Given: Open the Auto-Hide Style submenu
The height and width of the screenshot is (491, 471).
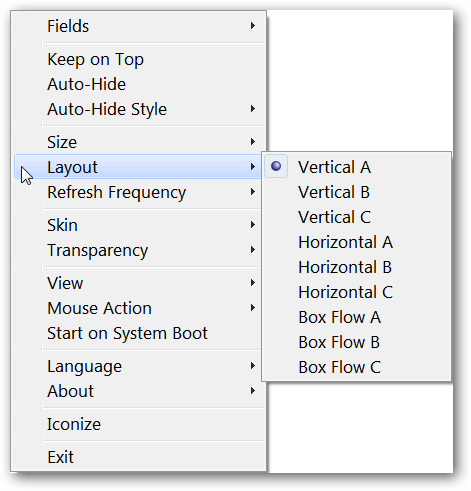Looking at the screenshot, I should pos(138,109).
